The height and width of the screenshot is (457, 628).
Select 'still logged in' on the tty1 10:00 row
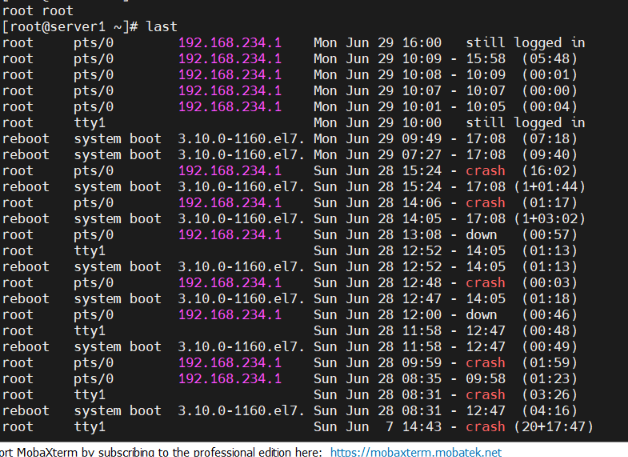pyautogui.click(x=525, y=123)
